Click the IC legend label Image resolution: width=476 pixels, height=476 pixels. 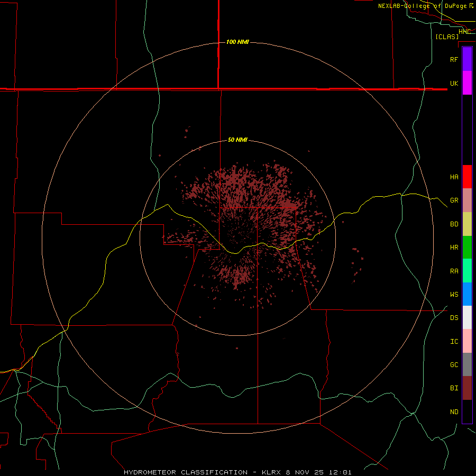click(454, 342)
